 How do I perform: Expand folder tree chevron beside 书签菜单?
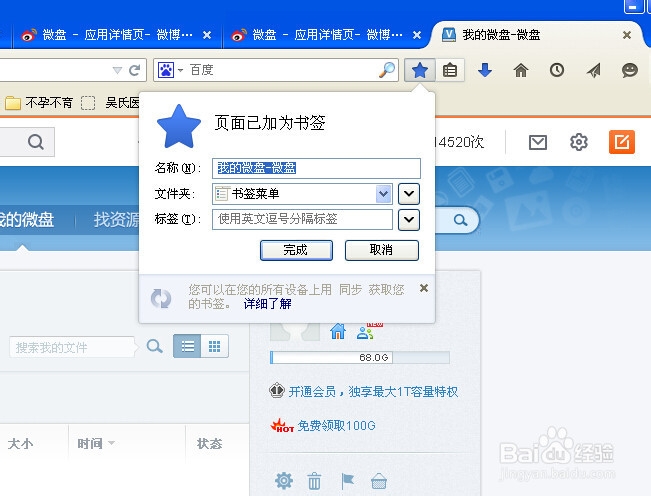[409, 194]
